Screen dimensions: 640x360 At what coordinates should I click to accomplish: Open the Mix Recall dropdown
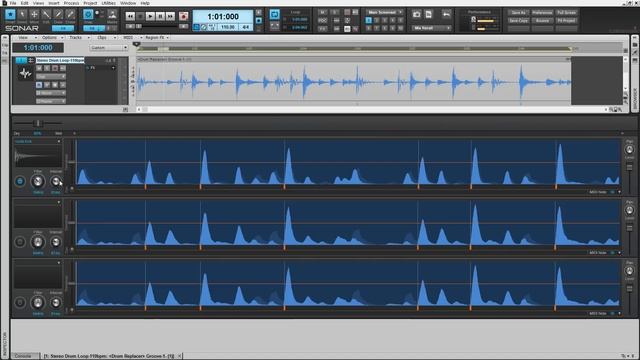coord(431,28)
